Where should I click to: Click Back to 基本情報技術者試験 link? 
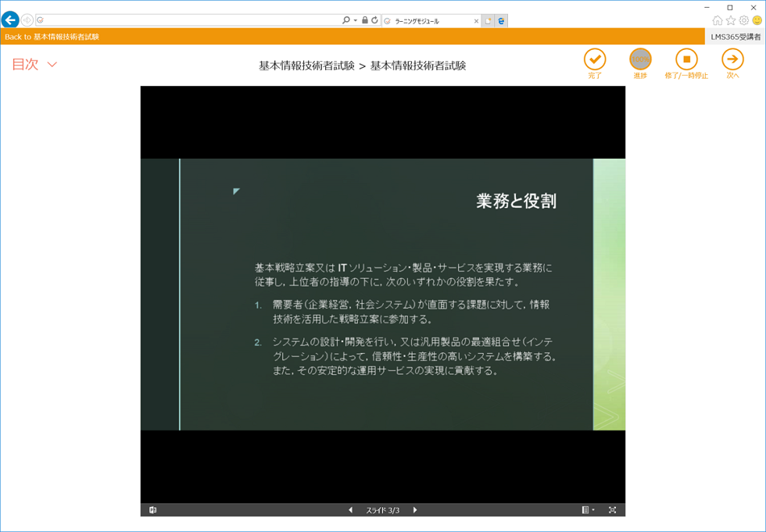tap(52, 37)
